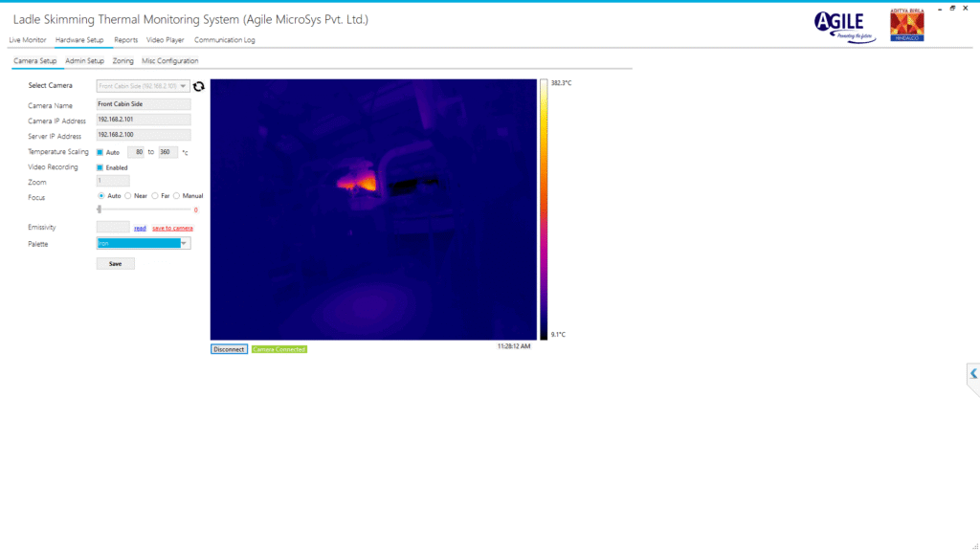Click the minimum temperature field 80
Image resolution: width=980 pixels, height=551 pixels.
[136, 152]
